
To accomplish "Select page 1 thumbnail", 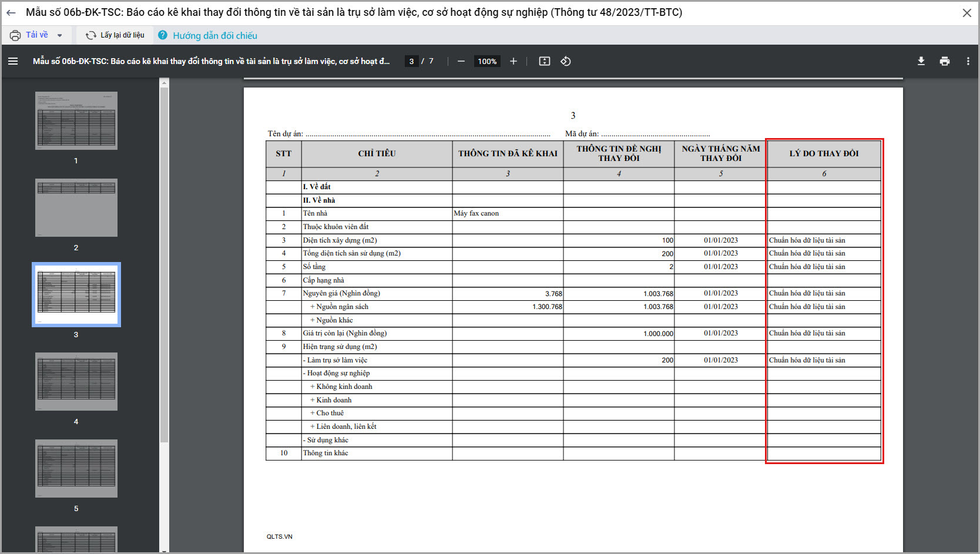I will [76, 120].
